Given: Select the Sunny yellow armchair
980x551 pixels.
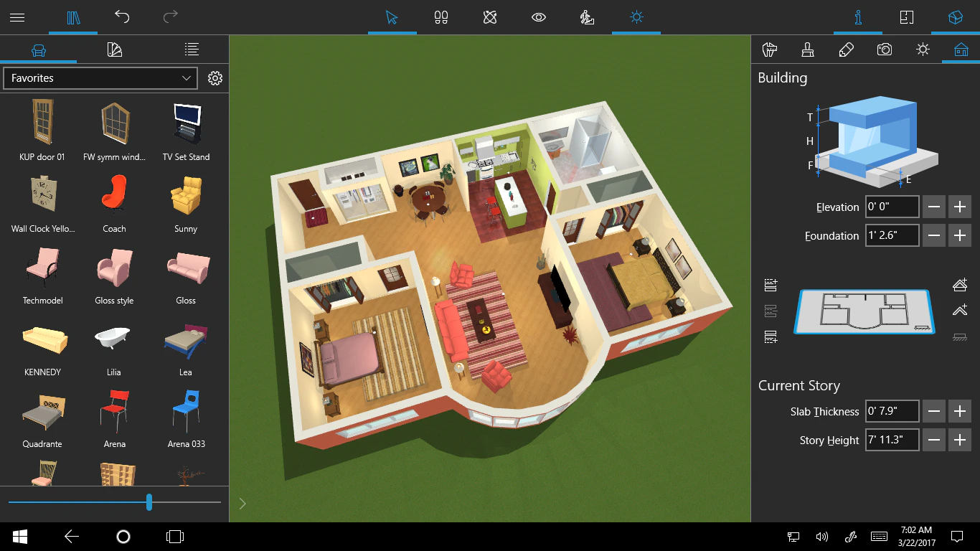Looking at the screenshot, I should pyautogui.click(x=186, y=202).
